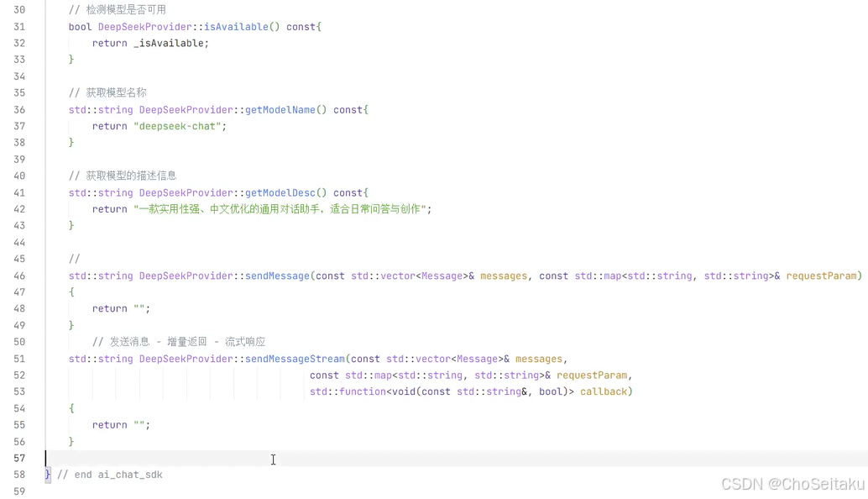Click the '// end ai_chat_sdk' comment
Image resolution: width=868 pixels, height=499 pixels.
tap(110, 475)
